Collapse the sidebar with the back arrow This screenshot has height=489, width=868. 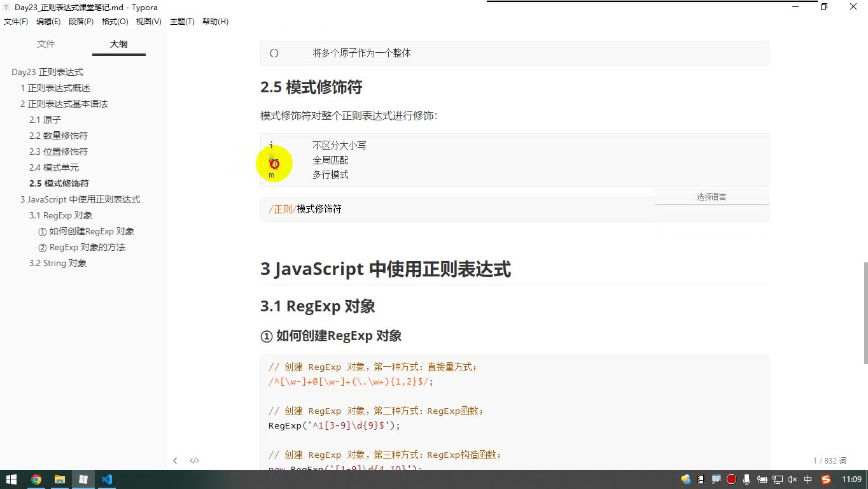coord(175,460)
